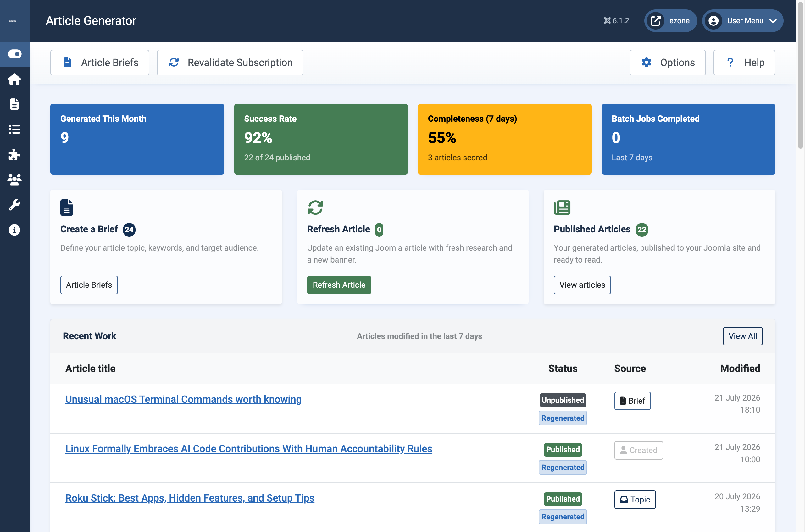This screenshot has width=805, height=532.
Task: Open the Options settings button
Action: [667, 63]
